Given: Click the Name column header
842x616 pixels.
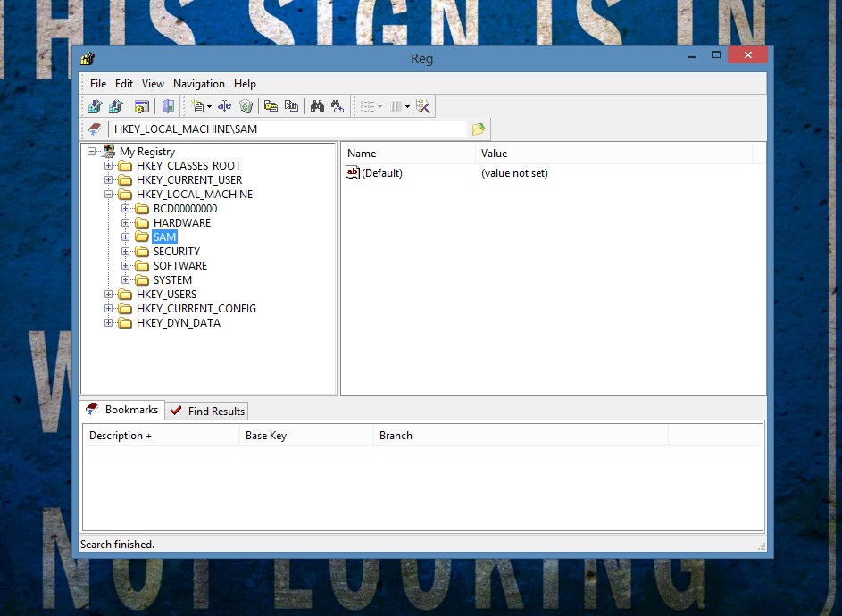Looking at the screenshot, I should (x=408, y=153).
